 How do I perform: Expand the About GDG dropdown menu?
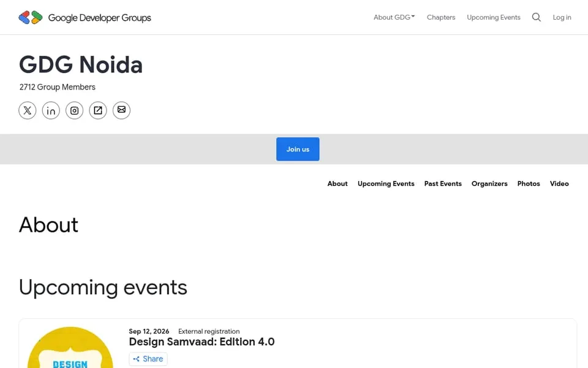[394, 17]
